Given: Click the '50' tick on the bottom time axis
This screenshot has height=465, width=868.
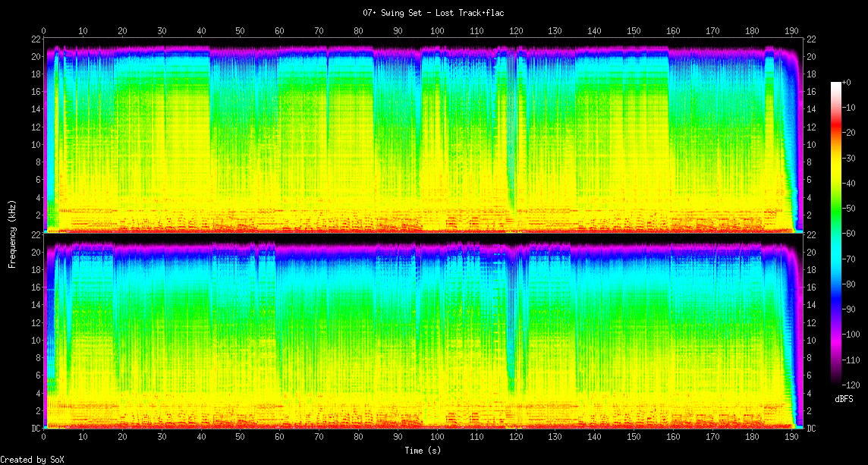Looking at the screenshot, I should (x=241, y=437).
